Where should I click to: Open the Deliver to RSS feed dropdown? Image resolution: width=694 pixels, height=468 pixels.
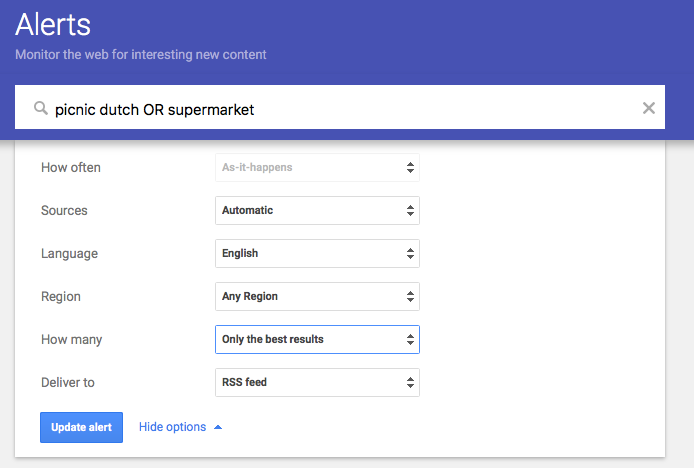pos(317,383)
